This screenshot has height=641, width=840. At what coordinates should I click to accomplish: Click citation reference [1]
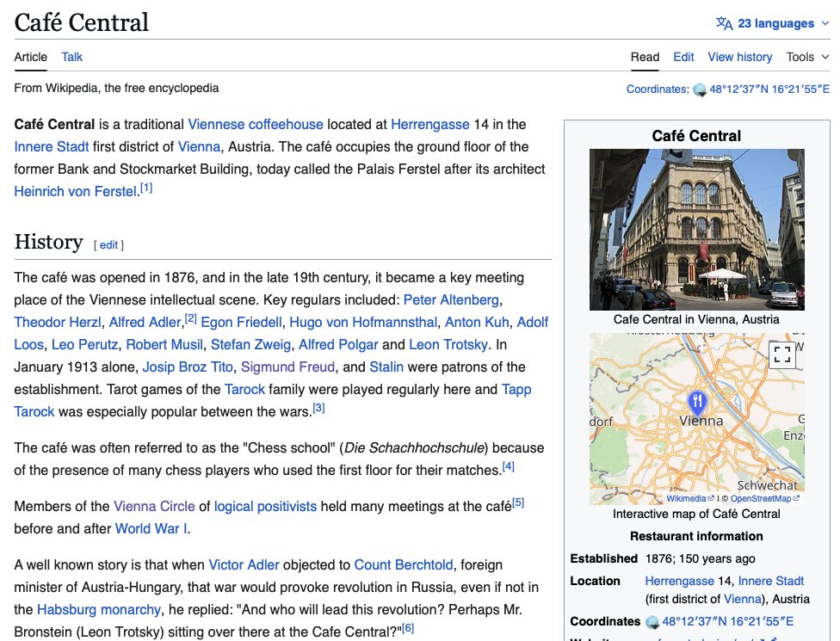coord(146,188)
